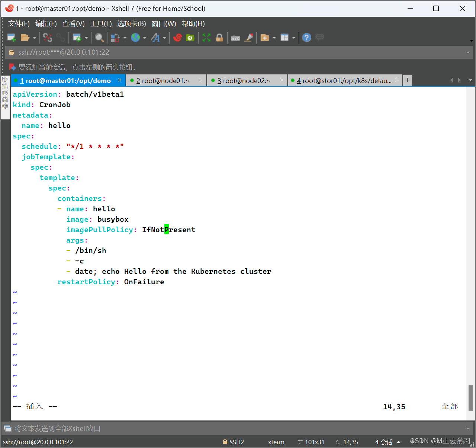Image resolution: width=476 pixels, height=448 pixels.
Task: Open the blue Help question-mark icon
Action: (x=307, y=38)
